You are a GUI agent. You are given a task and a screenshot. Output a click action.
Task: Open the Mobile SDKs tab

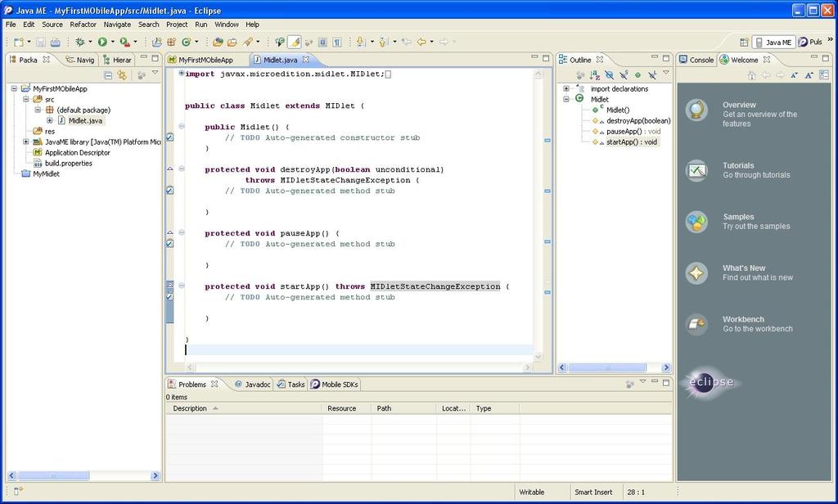(x=335, y=385)
